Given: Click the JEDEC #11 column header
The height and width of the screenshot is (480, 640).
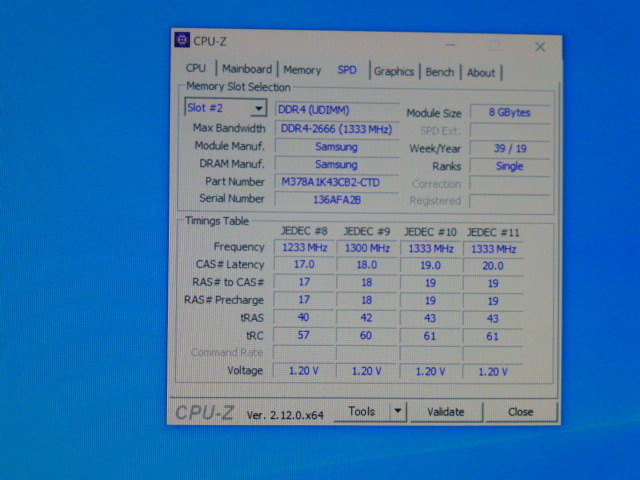Looking at the screenshot, I should [x=493, y=233].
